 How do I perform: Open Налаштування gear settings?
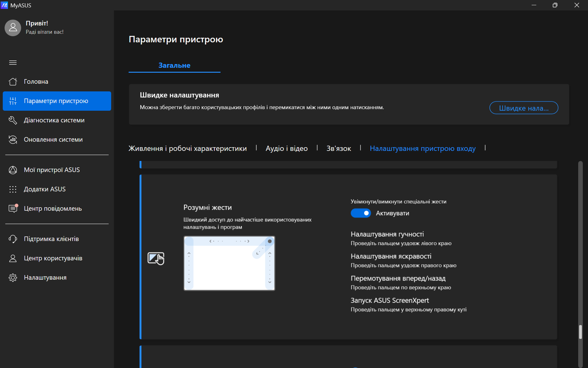(45, 278)
